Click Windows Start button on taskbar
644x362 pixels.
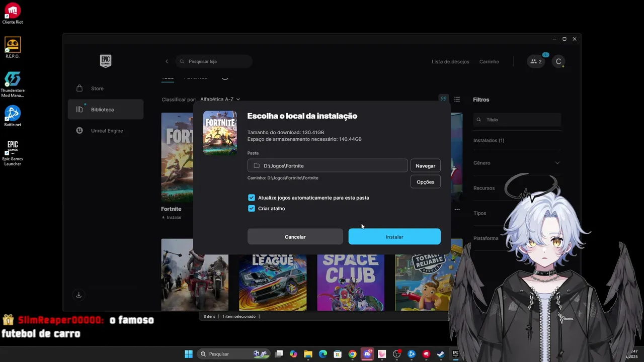pyautogui.click(x=188, y=354)
